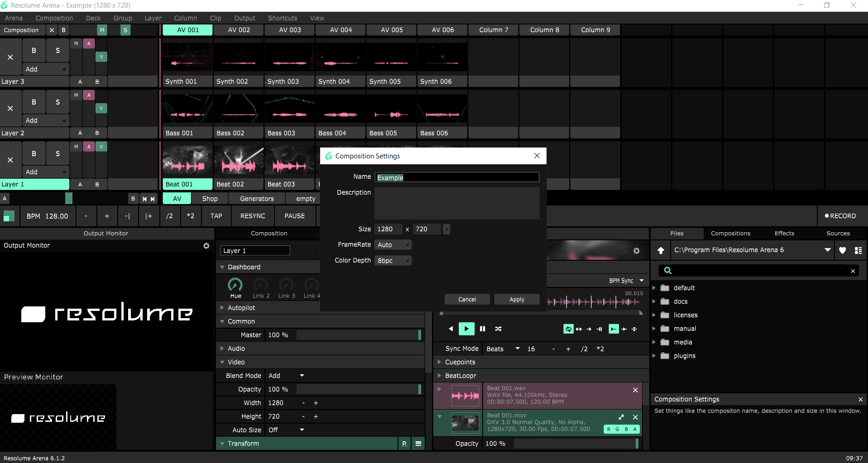The image size is (868, 463).
Task: Click Apply in Composition Settings
Action: point(517,300)
